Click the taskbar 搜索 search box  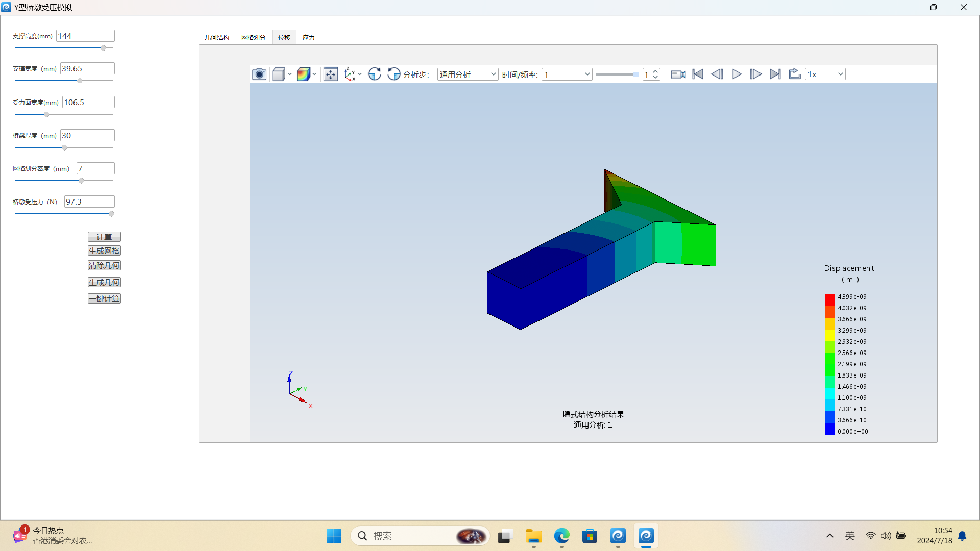point(420,536)
